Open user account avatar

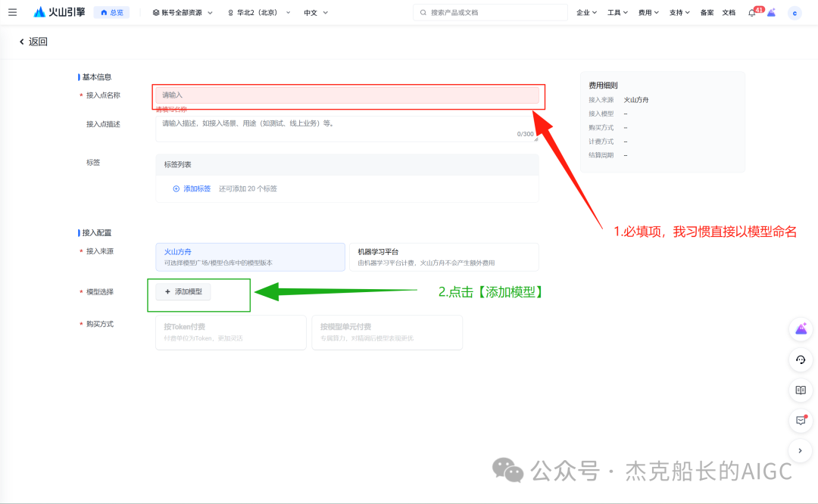pos(795,13)
